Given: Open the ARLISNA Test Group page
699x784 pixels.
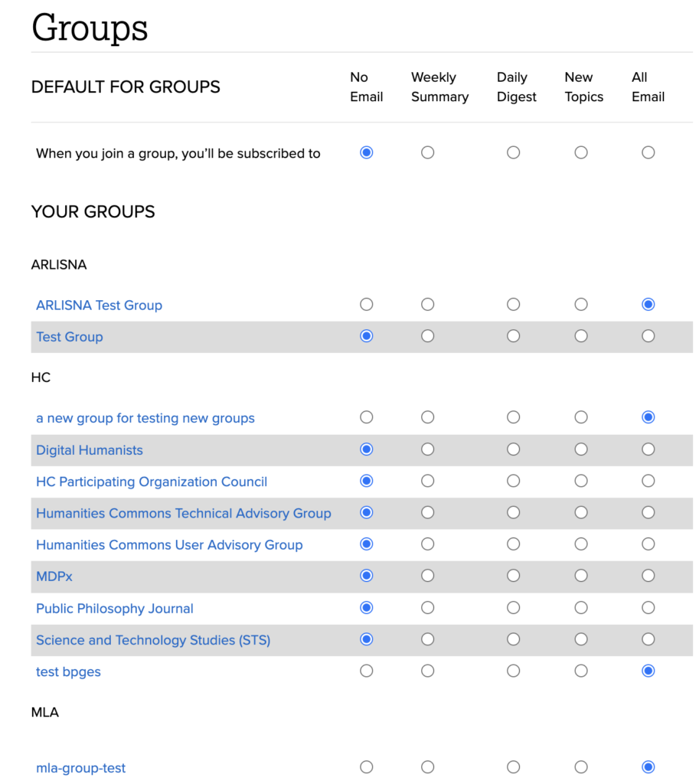Looking at the screenshot, I should point(99,305).
